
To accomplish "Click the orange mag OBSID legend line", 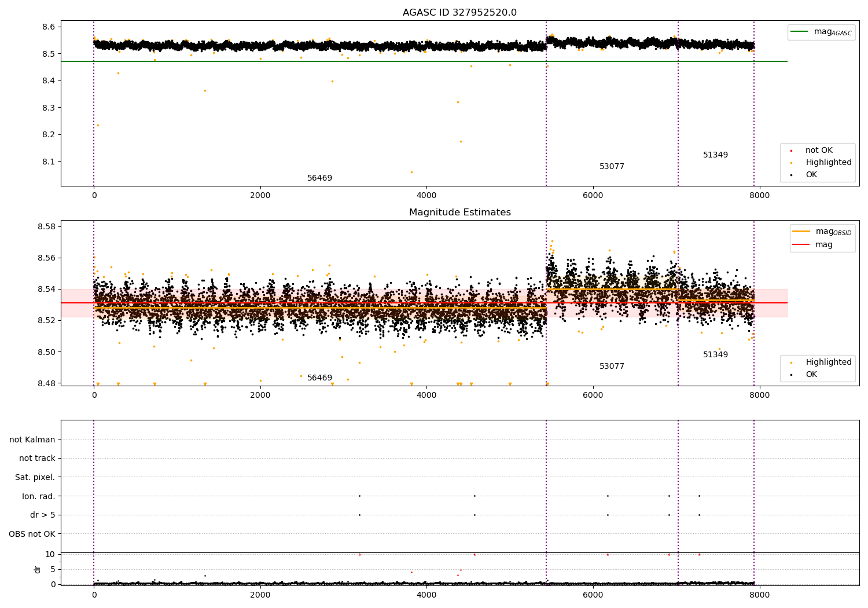I will [x=801, y=231].
